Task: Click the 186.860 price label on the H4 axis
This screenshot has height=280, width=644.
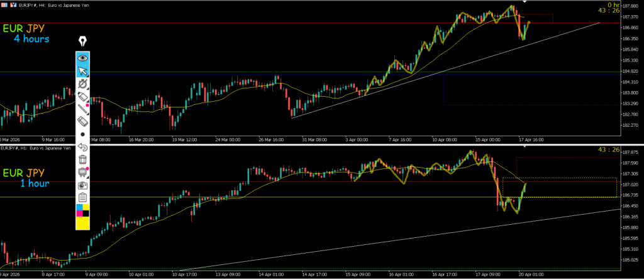Action: click(630, 28)
